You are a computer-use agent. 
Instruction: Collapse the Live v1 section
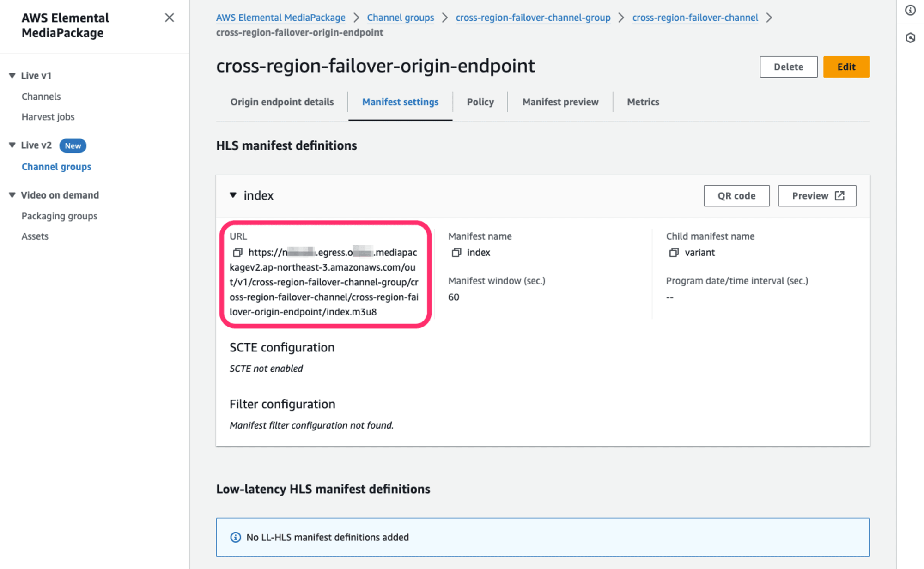click(12, 75)
